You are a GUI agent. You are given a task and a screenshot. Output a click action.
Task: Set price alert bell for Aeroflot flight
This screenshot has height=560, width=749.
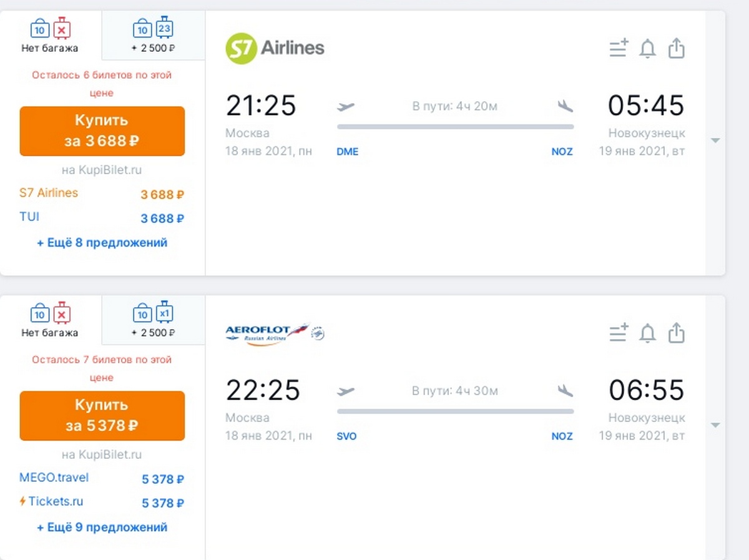(648, 333)
